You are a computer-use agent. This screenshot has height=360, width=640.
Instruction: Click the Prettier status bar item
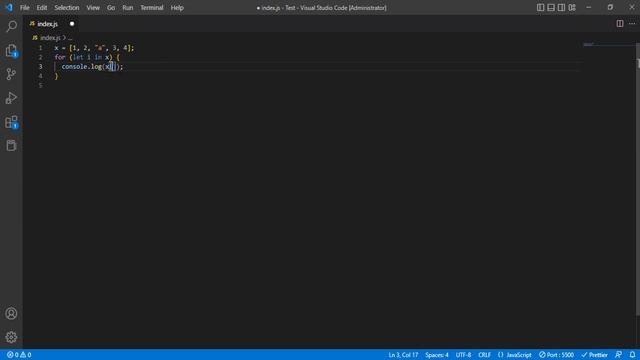[594, 355]
